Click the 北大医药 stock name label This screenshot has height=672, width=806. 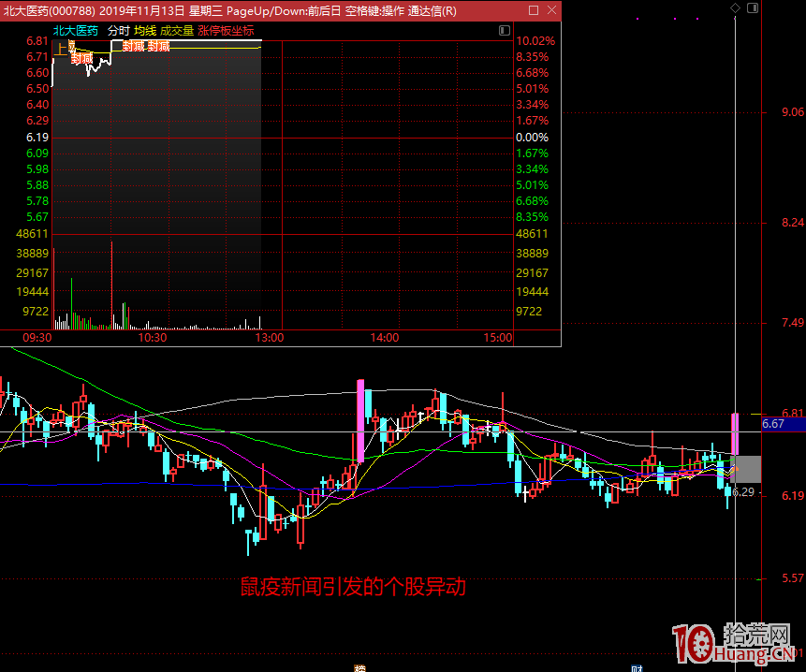[x=75, y=30]
